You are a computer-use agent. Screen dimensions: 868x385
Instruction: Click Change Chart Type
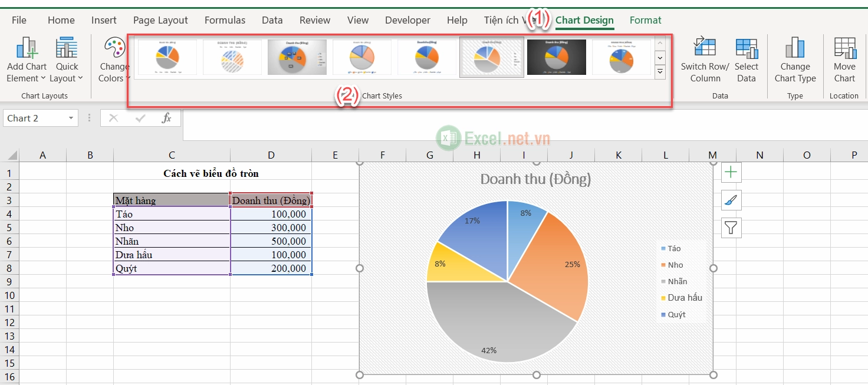tap(795, 60)
